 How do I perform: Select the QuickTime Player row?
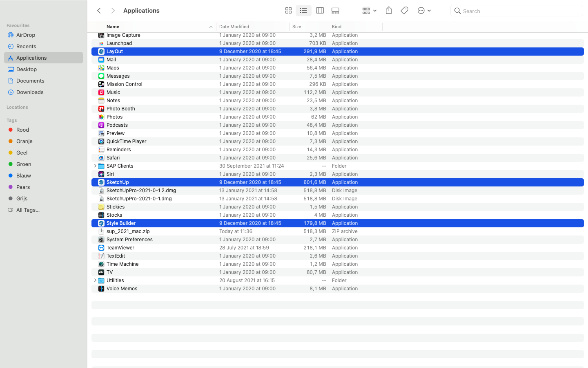click(338, 141)
